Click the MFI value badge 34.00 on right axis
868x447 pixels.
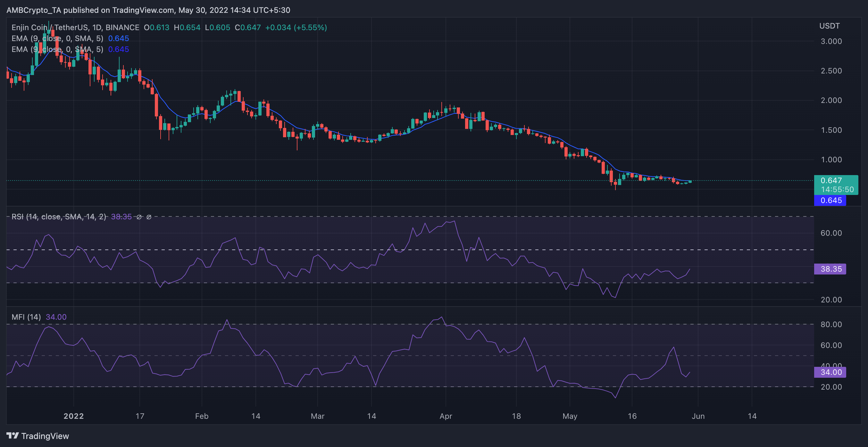point(830,372)
